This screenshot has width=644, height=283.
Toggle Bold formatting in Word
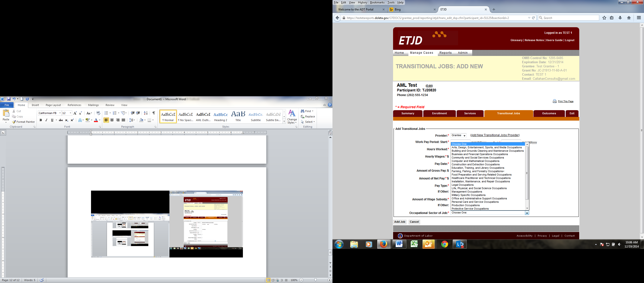(x=41, y=120)
